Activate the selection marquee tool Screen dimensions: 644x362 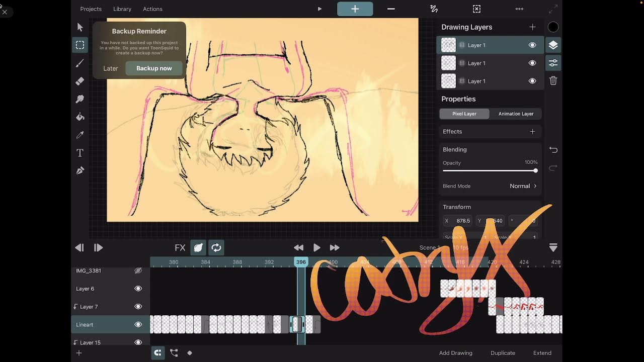pyautogui.click(x=80, y=45)
